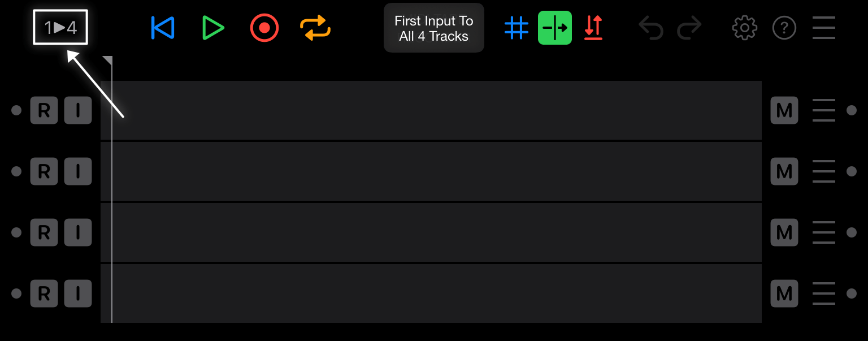
Task: Open the first track's three-line menu
Action: [x=824, y=110]
